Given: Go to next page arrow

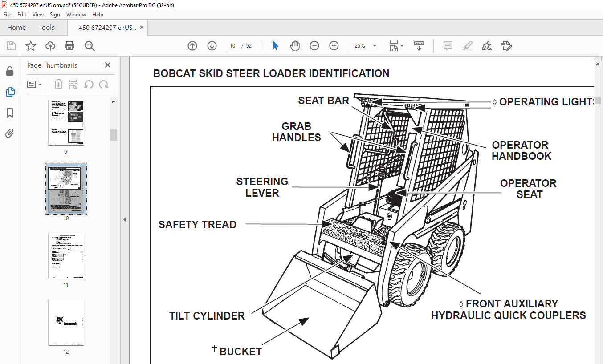Looking at the screenshot, I should tap(212, 46).
